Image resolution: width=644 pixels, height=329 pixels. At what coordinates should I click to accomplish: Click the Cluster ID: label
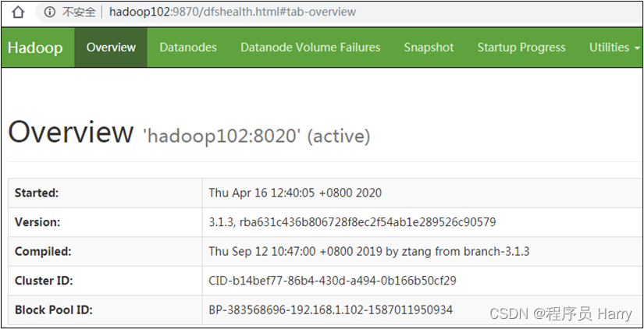click(44, 281)
